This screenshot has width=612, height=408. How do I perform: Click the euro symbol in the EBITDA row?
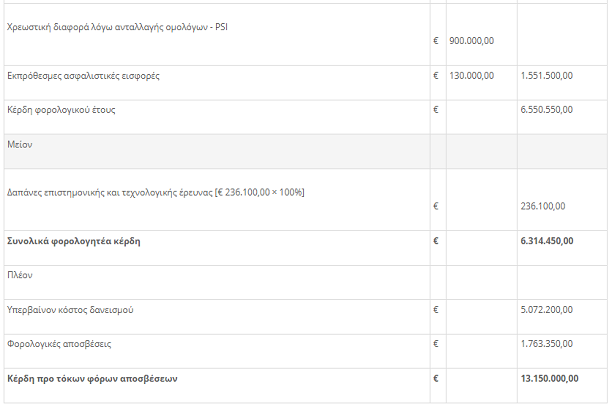436,379
